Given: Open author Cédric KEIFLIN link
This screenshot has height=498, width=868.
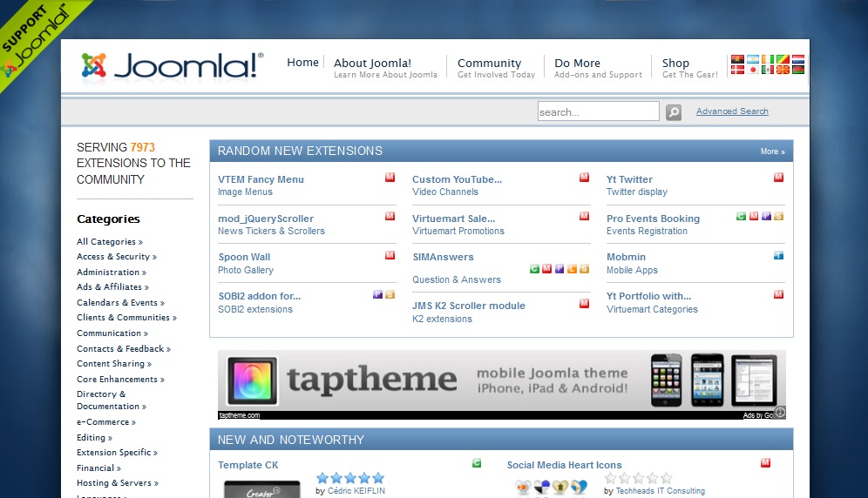Looking at the screenshot, I should (x=356, y=491).
